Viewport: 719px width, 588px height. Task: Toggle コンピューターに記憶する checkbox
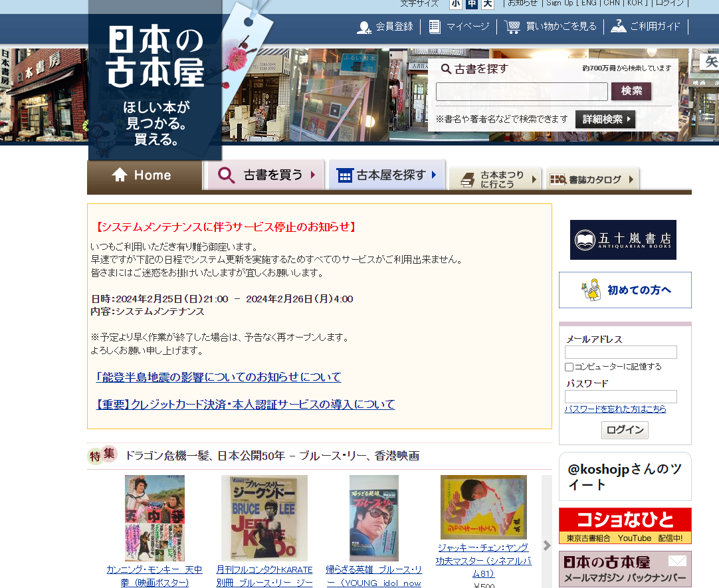click(x=569, y=367)
